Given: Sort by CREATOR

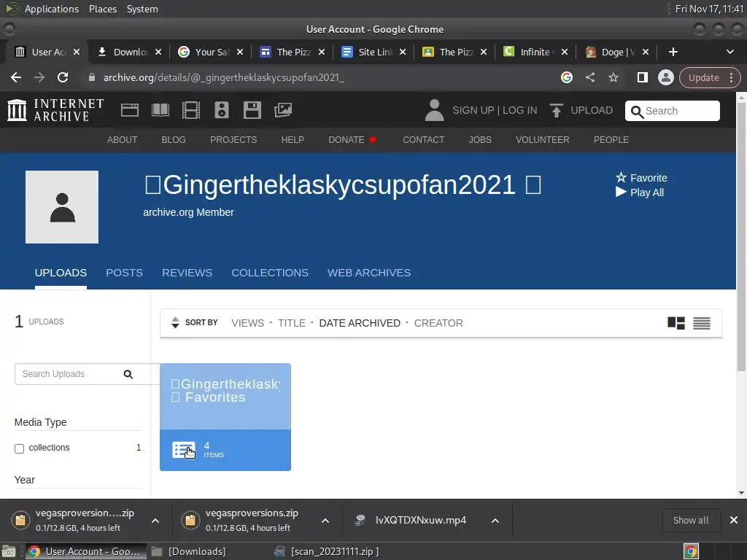Looking at the screenshot, I should (x=438, y=323).
